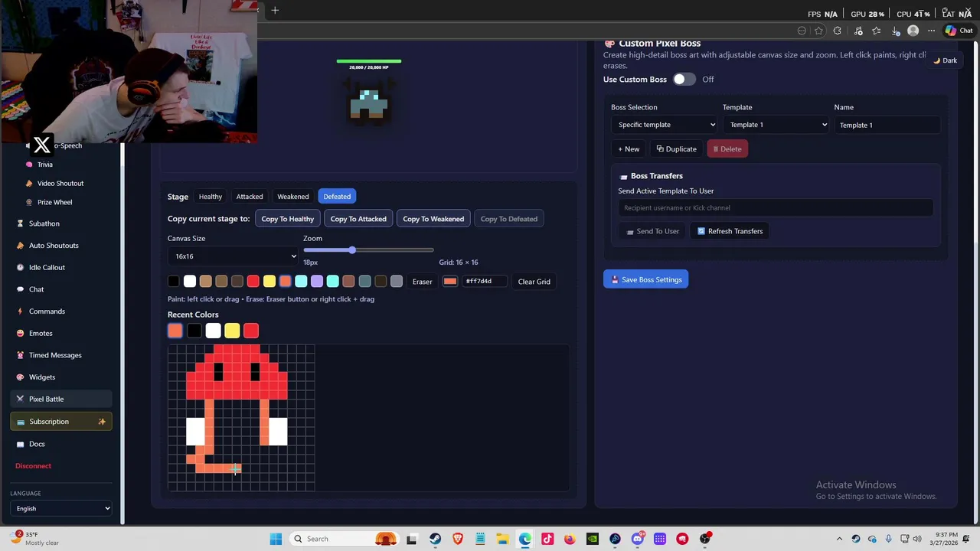Viewport: 980px width, 551px height.
Task: Open the Video Shoutout sidebar item
Action: click(x=60, y=184)
